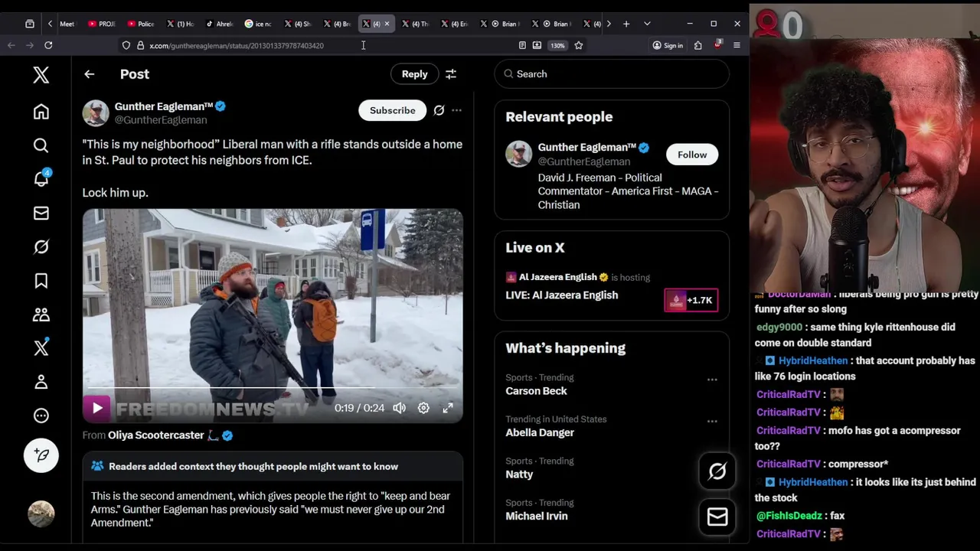Open Gunther Eagleman name in Relevant people
This screenshot has width=980, height=551.
586,147
